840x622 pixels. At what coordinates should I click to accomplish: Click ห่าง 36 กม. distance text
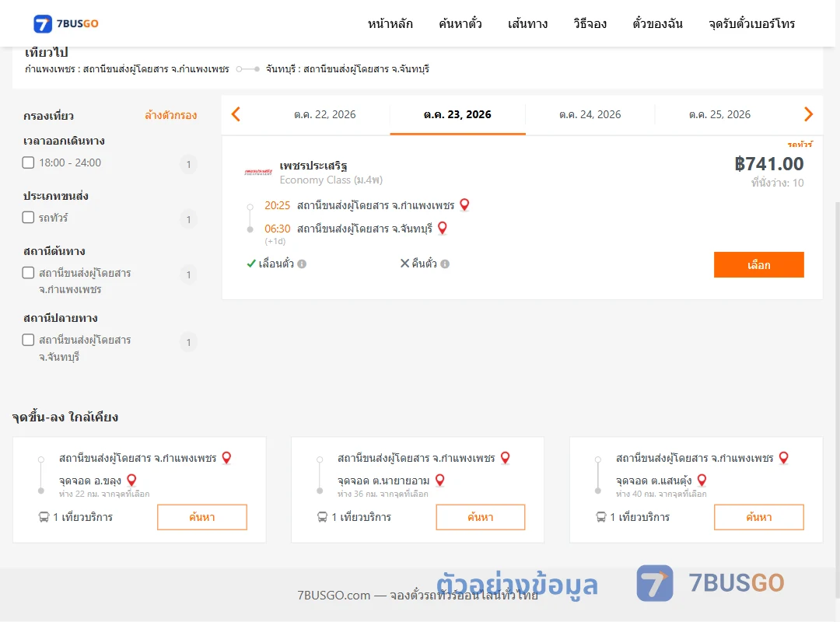click(x=383, y=494)
